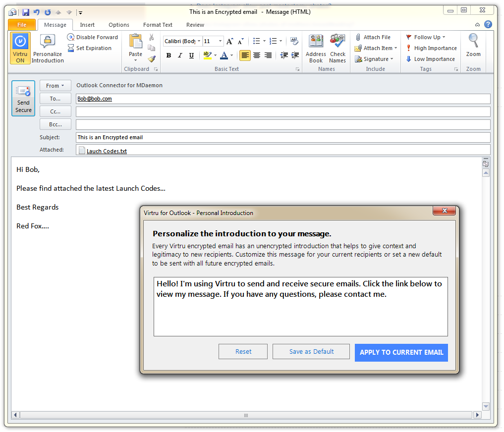Apply the font color swatch
Image resolution: width=504 pixels, height=432 pixels.
click(x=224, y=55)
